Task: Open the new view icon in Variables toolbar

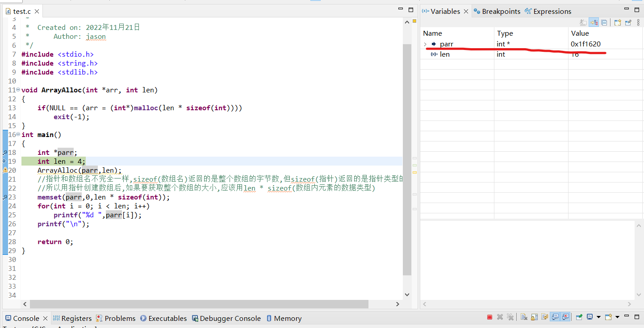Action: [x=618, y=22]
